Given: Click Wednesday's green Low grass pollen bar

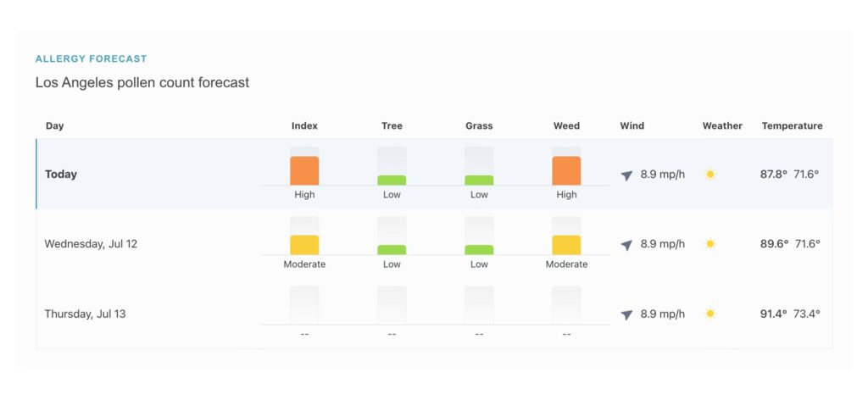Looking at the screenshot, I should (x=479, y=249).
